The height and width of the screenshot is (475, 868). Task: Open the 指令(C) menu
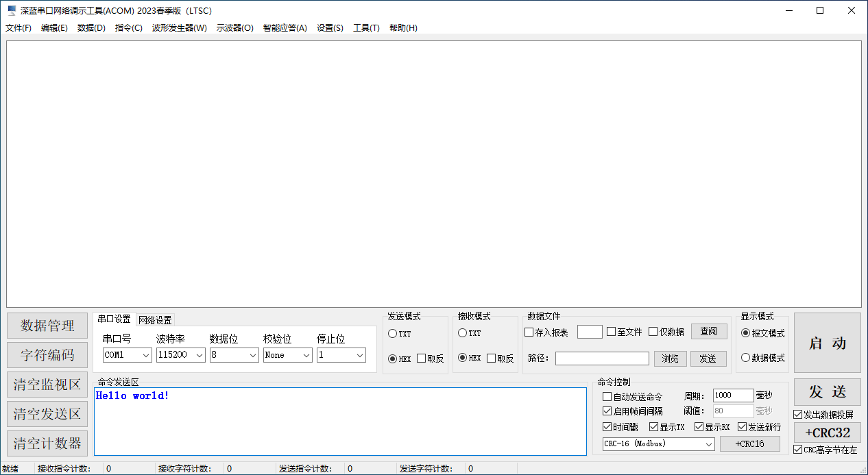click(129, 28)
